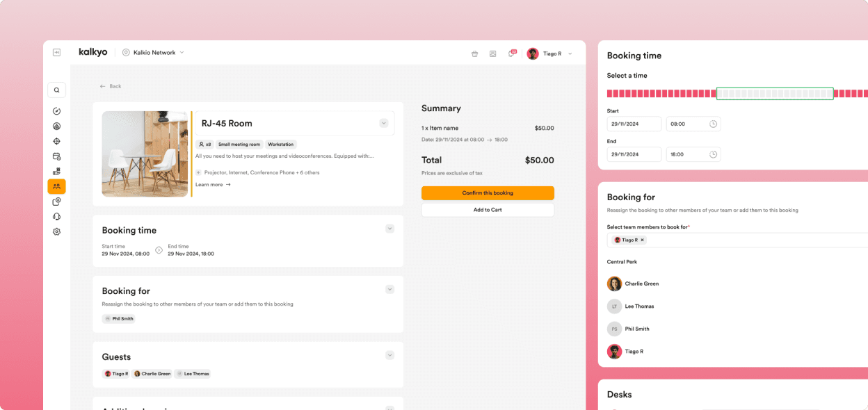Click the Central Perk team heading
868x410 pixels.
622,262
